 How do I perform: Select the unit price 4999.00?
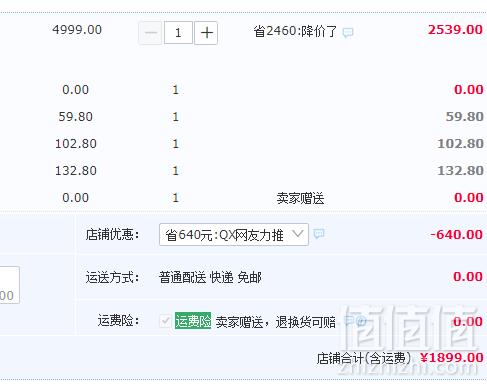pos(77,30)
